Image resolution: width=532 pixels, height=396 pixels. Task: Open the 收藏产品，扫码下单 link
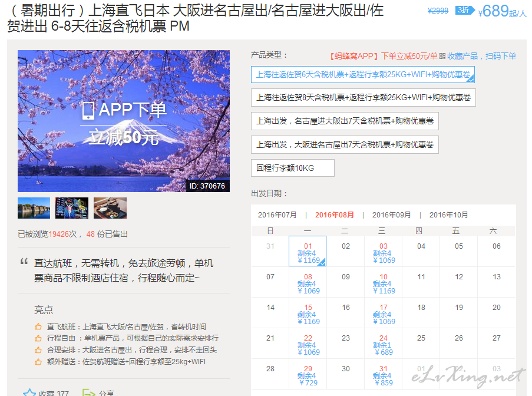(481, 56)
